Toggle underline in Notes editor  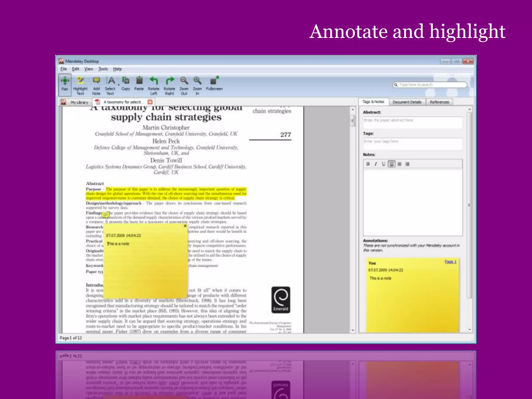[383, 164]
